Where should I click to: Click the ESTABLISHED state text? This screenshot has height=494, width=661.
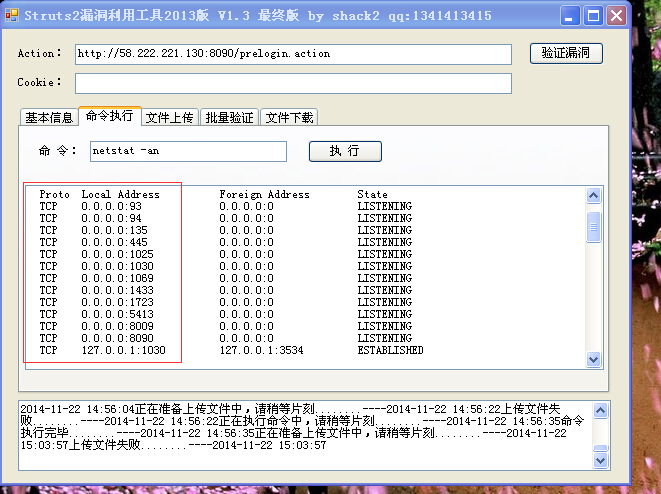390,350
